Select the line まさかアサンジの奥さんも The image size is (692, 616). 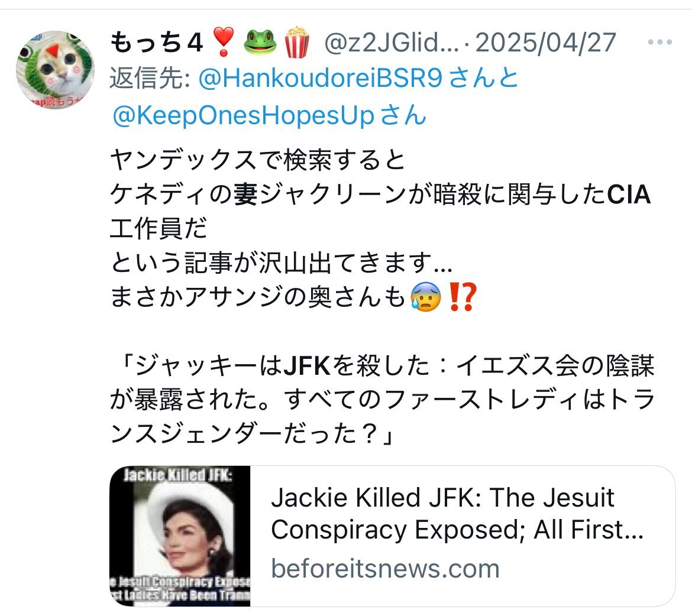(x=257, y=297)
